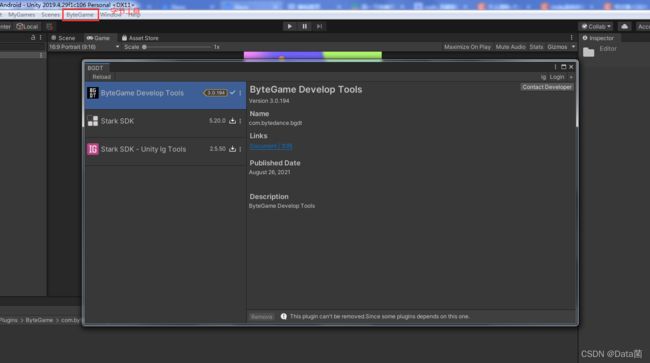This screenshot has width=650, height=363.
Task: Open the ByteGame menu
Action: point(80,15)
